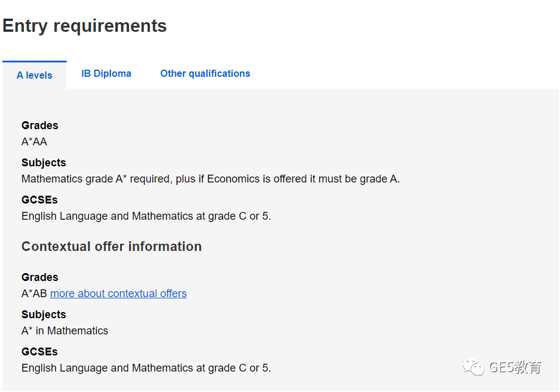Click the GE5教育 watermark text
The width and height of the screenshot is (560, 392).
coord(516,367)
